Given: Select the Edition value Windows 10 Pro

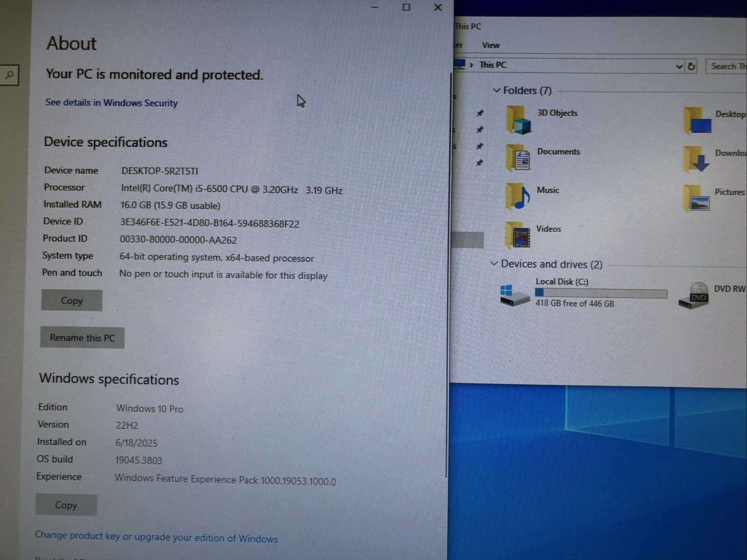Looking at the screenshot, I should pyautogui.click(x=149, y=409).
